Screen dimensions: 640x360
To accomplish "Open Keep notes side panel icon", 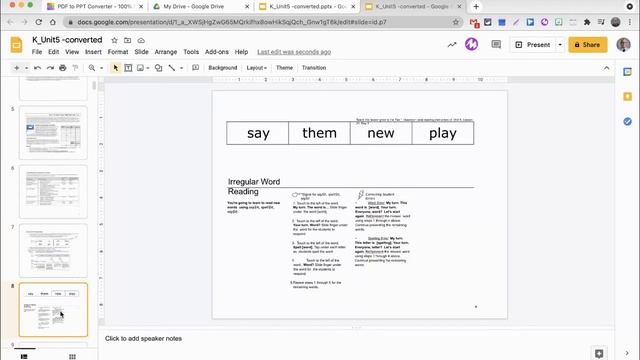I will 627,97.
